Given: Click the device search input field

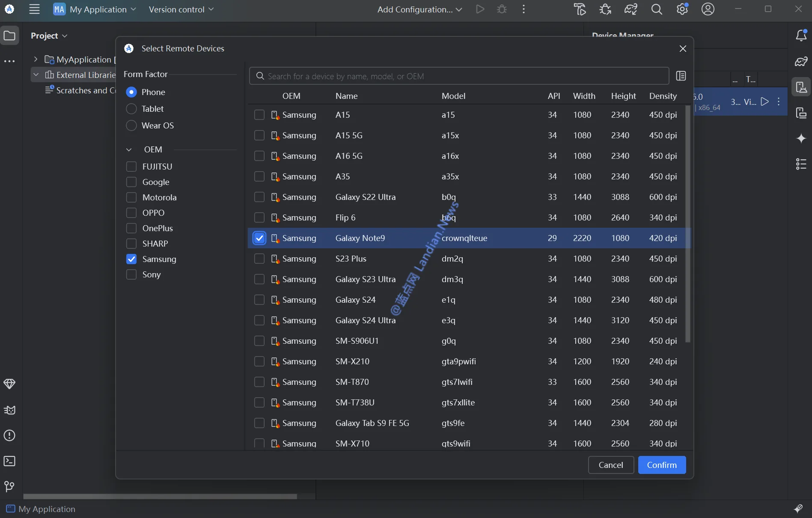Looking at the screenshot, I should tap(459, 76).
